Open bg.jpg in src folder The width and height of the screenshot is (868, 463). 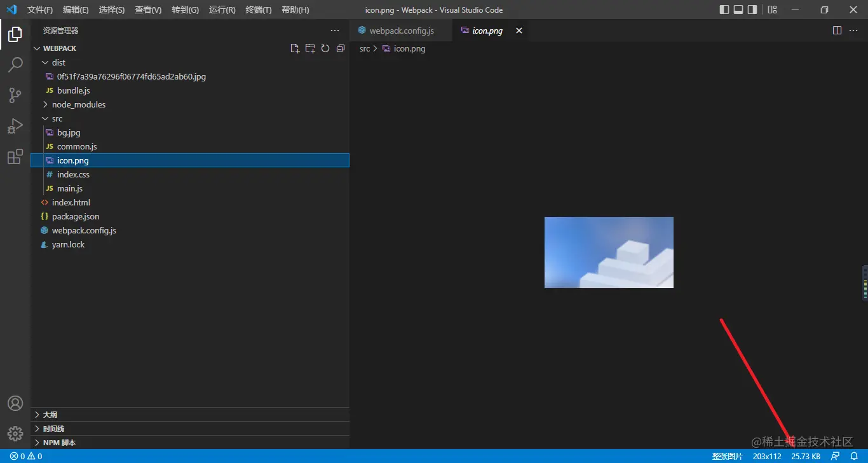click(190, 132)
